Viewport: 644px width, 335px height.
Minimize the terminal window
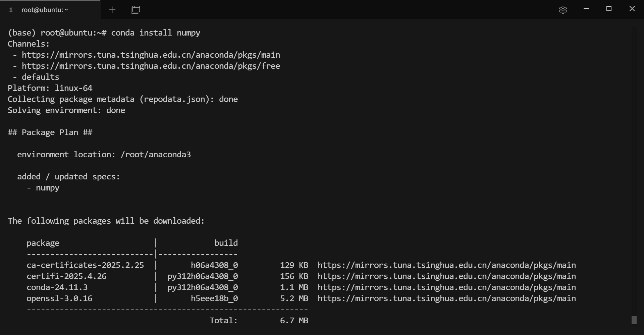pos(586,9)
